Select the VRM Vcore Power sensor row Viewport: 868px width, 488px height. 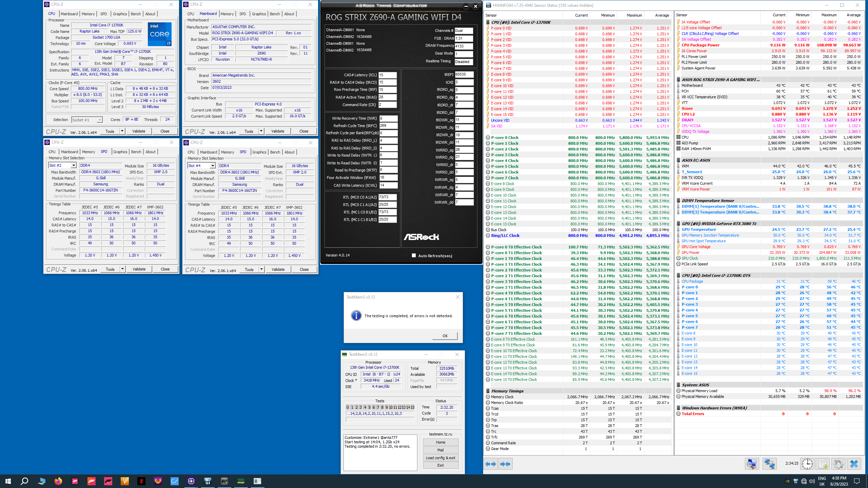pos(769,189)
